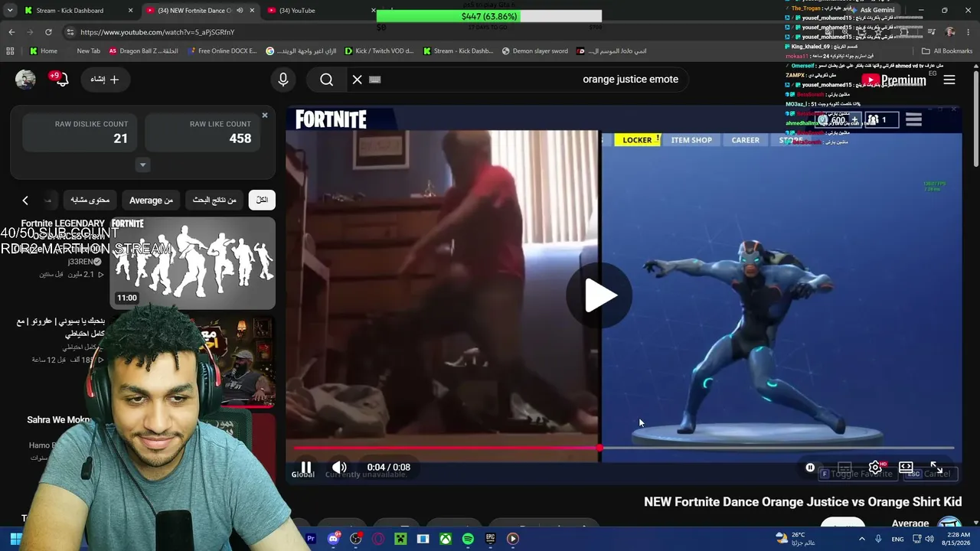
Task: Open the Demon slayer sword bookmark
Action: click(535, 51)
